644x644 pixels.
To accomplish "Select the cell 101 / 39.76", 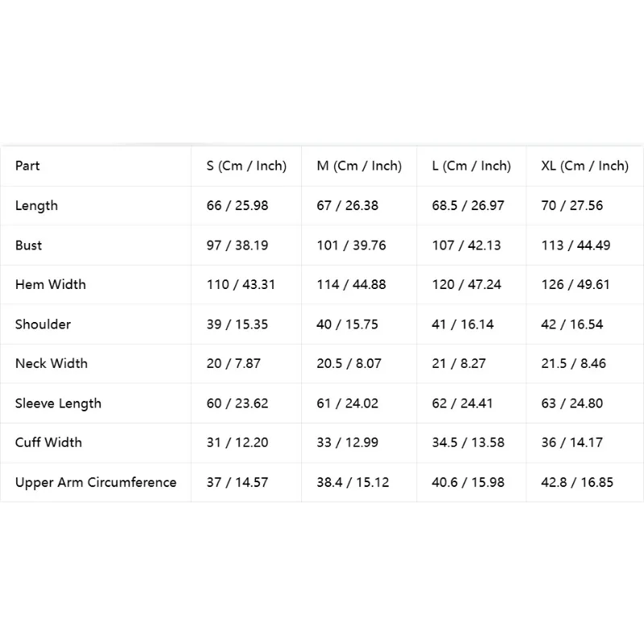I will tap(351, 246).
